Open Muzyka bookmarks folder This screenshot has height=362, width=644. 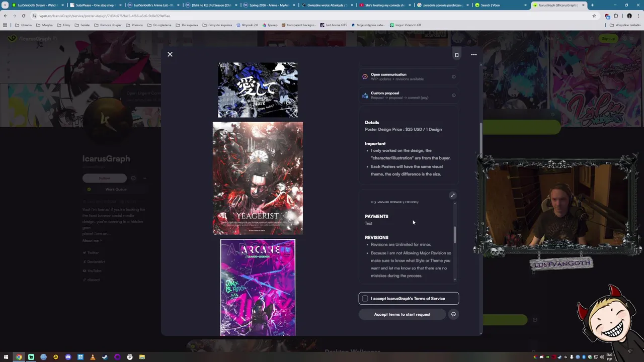45,25
